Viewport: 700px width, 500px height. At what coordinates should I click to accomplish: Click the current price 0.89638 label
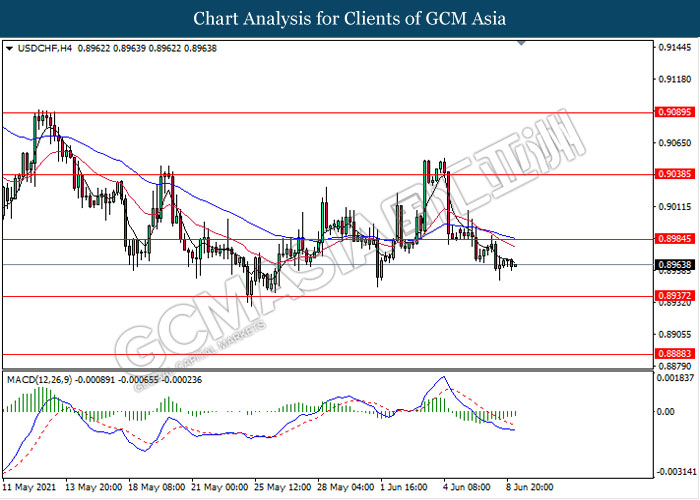click(674, 265)
